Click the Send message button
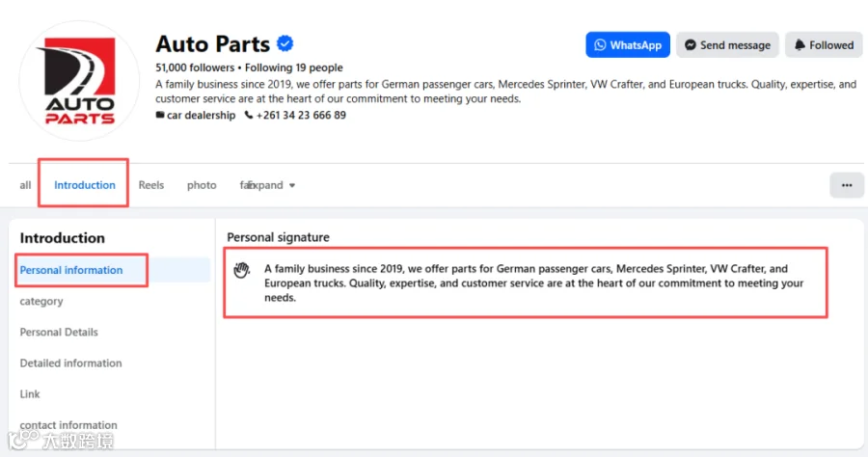 point(727,44)
